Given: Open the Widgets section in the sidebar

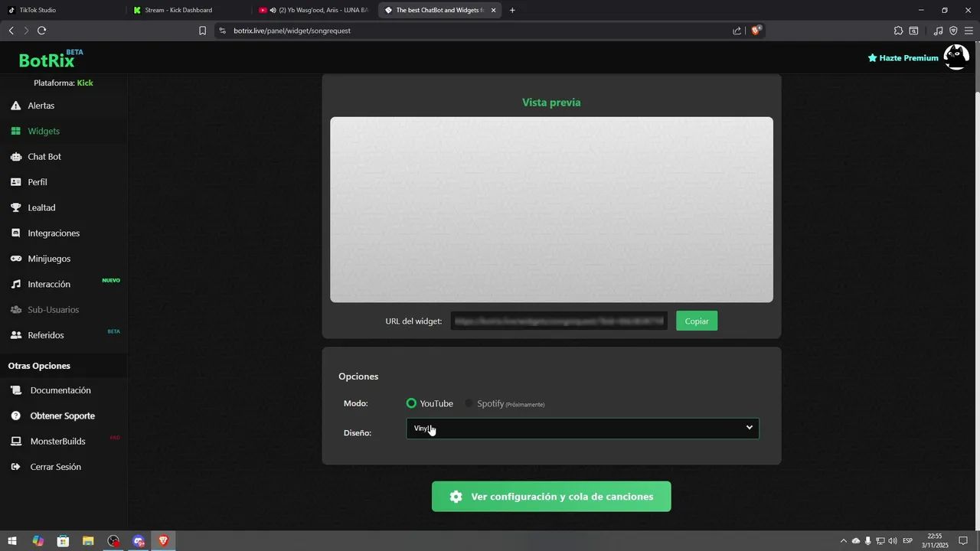Looking at the screenshot, I should point(44,131).
